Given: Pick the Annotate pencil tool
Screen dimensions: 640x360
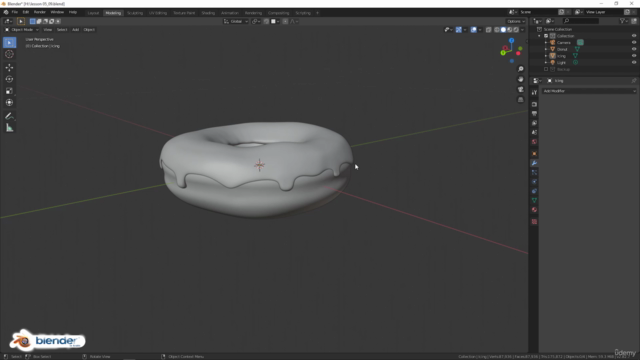Looking at the screenshot, I should (x=9, y=116).
